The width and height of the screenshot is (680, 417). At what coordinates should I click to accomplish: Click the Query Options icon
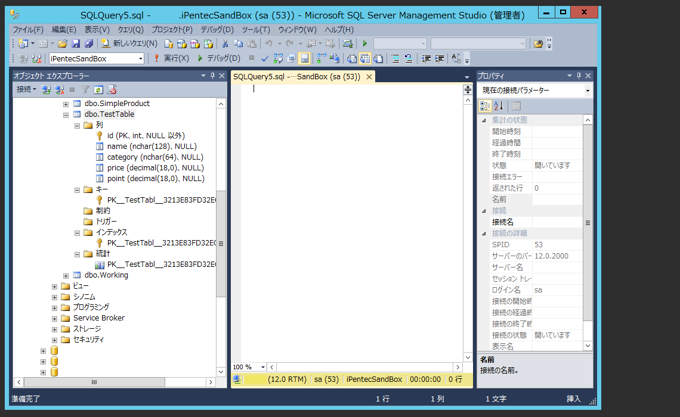(x=291, y=59)
